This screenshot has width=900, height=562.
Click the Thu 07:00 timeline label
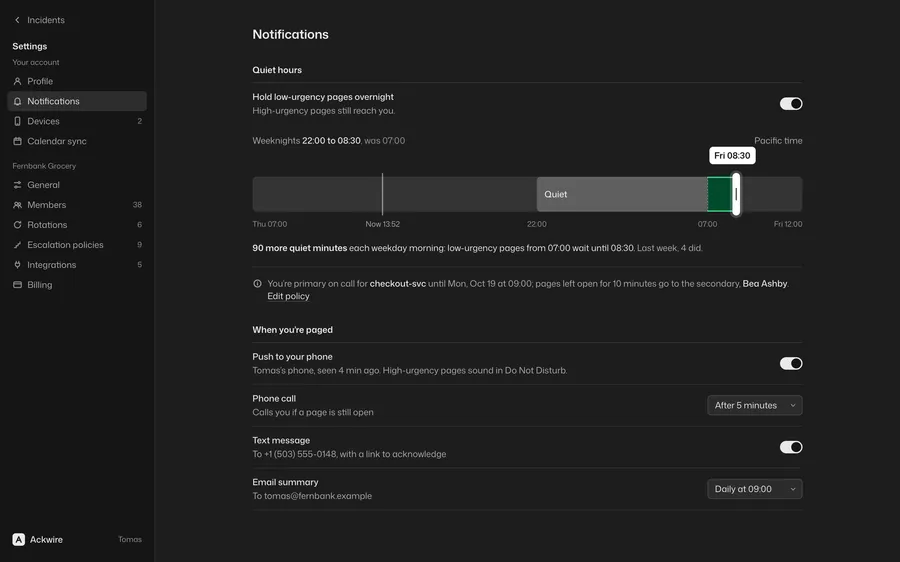[x=270, y=224]
